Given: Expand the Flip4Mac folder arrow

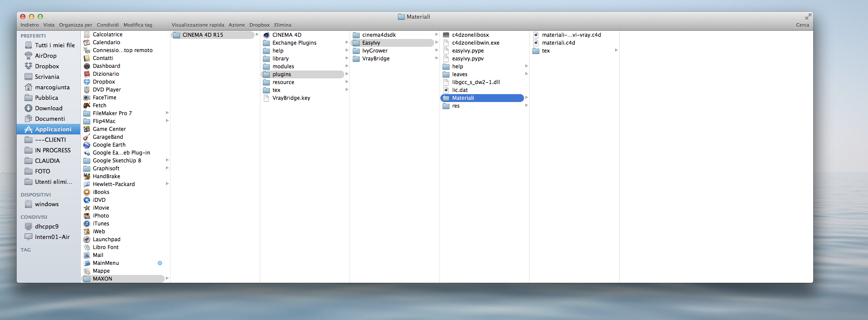Looking at the screenshot, I should tap(167, 121).
